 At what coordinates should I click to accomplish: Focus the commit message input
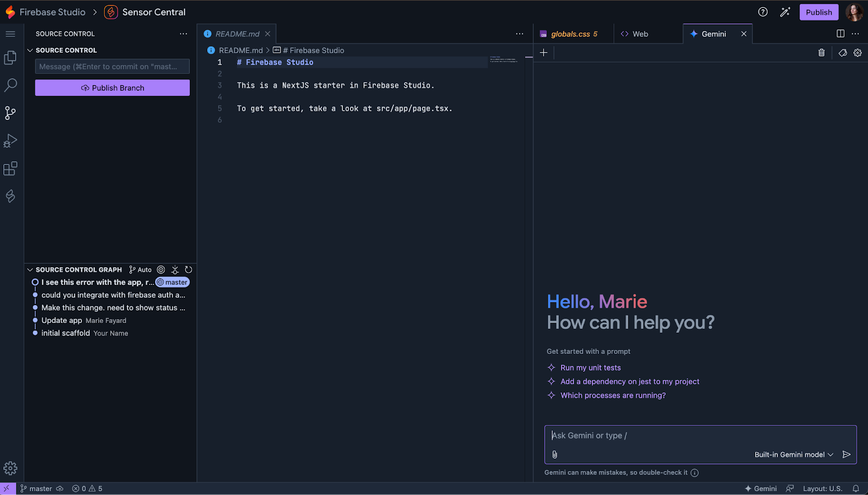pyautogui.click(x=112, y=66)
